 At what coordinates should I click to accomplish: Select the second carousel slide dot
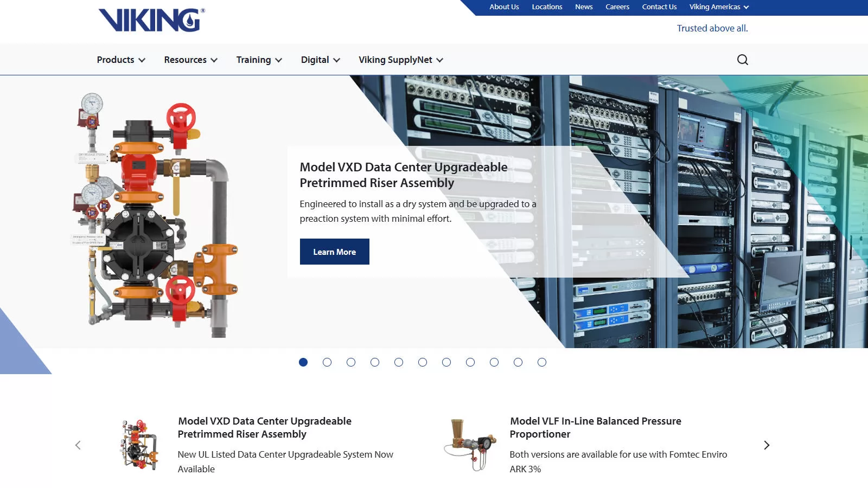point(327,362)
